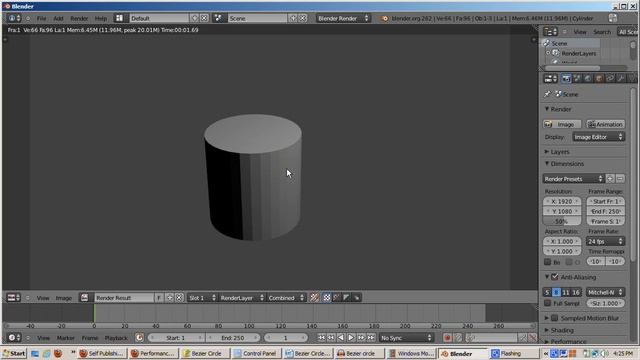Select the Object properties tab icon
Image resolution: width=640 pixels, height=360 pixels.
pyautogui.click(x=599, y=78)
